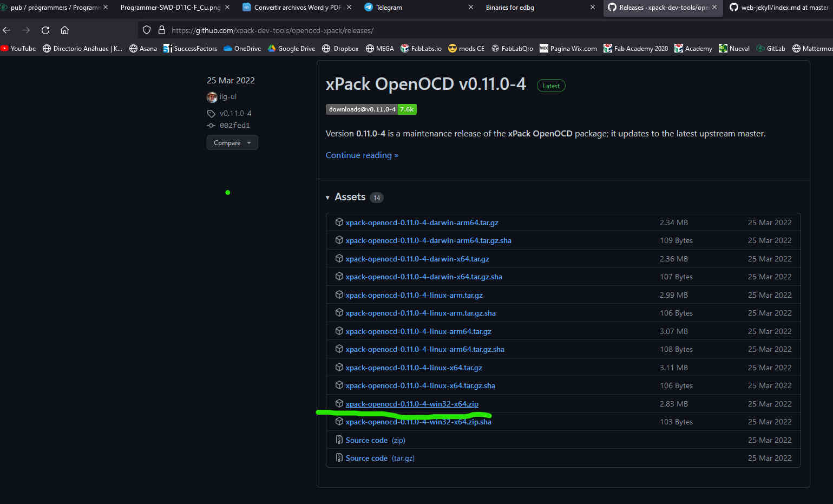Screen dimensions: 833x504
Task: Download linux-arm64.tar.gz.sha file
Action: [x=425, y=349]
